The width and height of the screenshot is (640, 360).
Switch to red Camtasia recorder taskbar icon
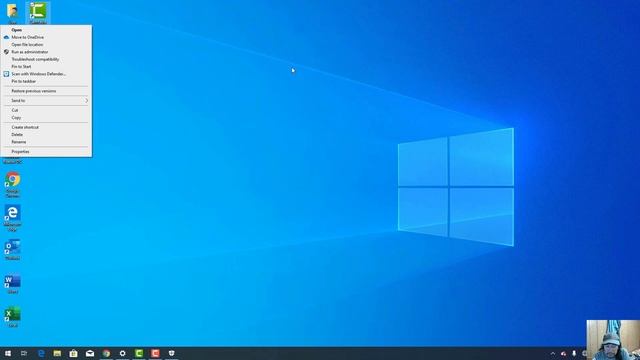pos(155,353)
